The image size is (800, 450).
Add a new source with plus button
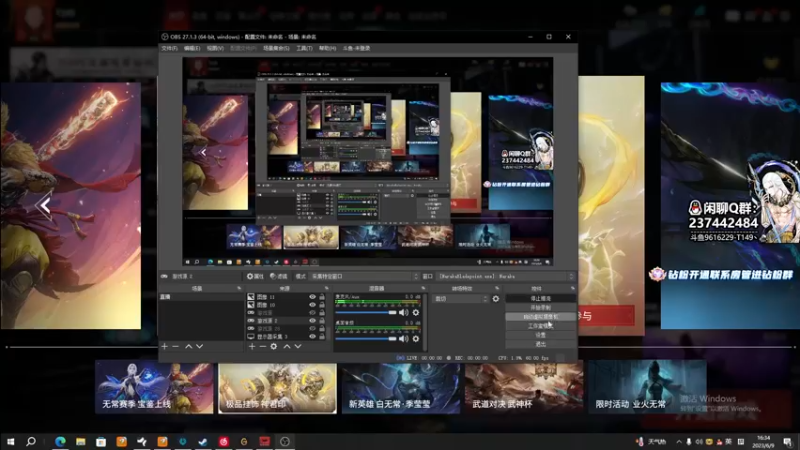[x=252, y=346]
